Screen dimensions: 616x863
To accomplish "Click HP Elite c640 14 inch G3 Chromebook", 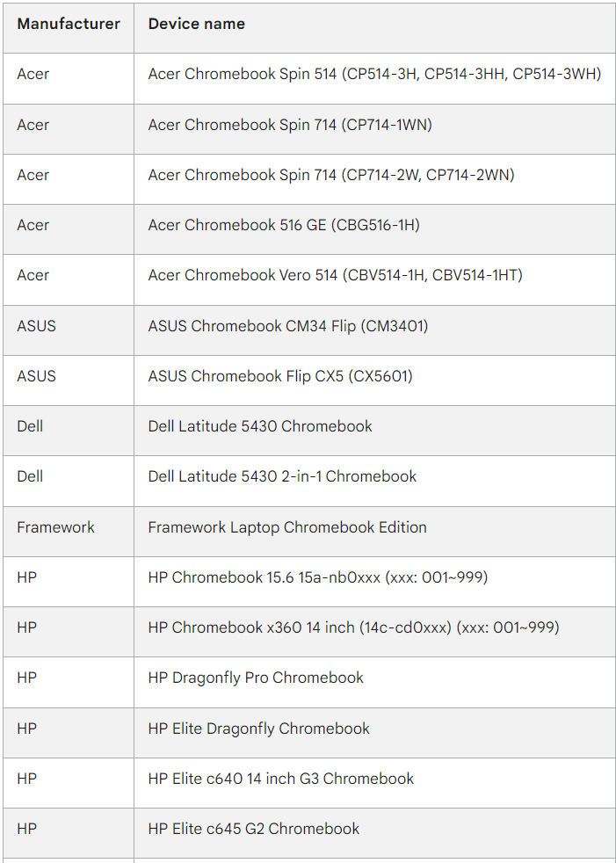I will 280,779.
